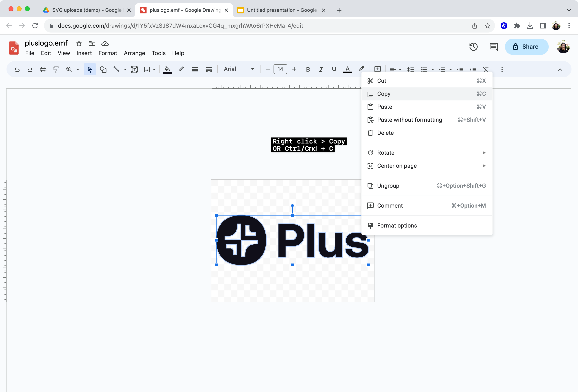This screenshot has height=392, width=578.
Task: Choose Ungroup from the context menu
Action: 427,186
